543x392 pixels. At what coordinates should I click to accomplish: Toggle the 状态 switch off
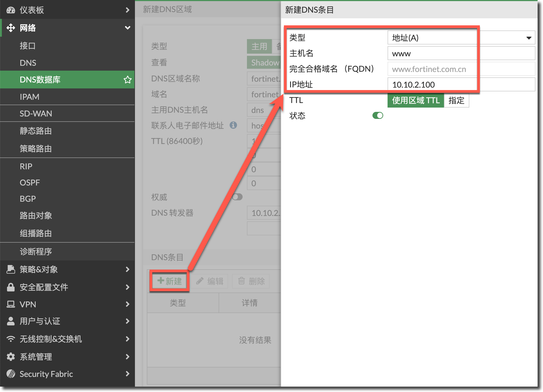(x=378, y=116)
